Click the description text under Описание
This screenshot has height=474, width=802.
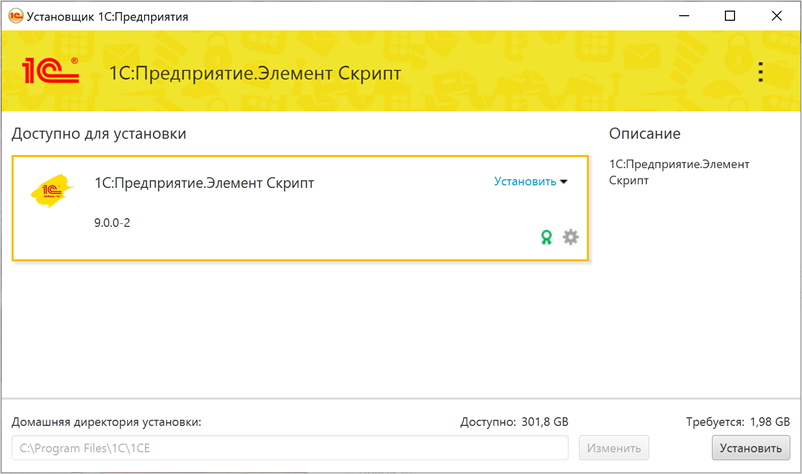coord(678,172)
